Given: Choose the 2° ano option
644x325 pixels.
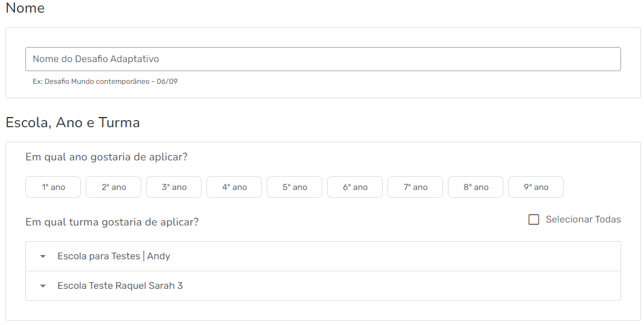Looking at the screenshot, I should point(113,187).
